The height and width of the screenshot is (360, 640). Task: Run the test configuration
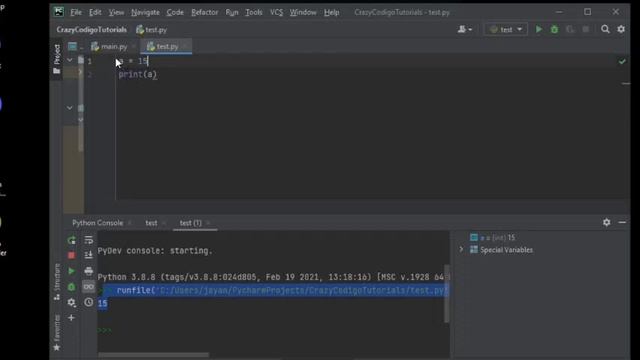pyautogui.click(x=539, y=29)
